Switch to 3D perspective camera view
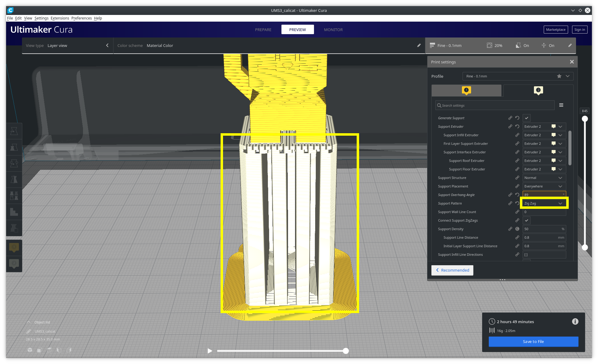The height and width of the screenshot is (364, 598). pyautogui.click(x=30, y=350)
